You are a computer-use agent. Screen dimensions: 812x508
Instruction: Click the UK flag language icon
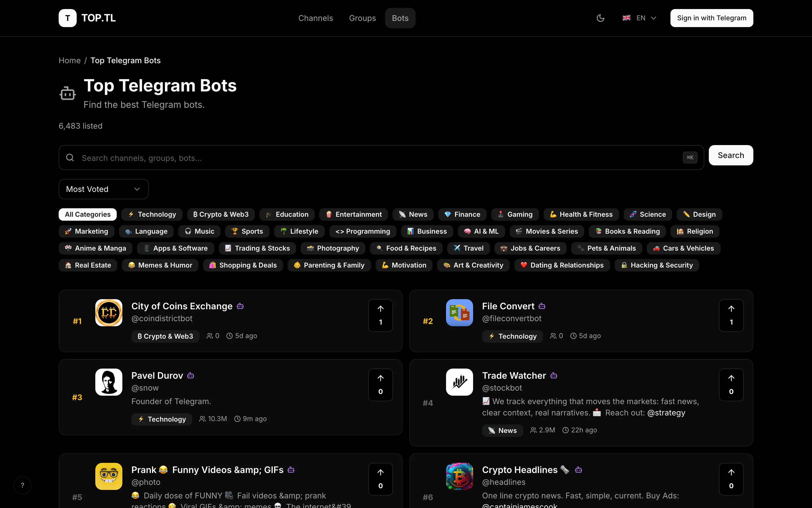(626, 18)
